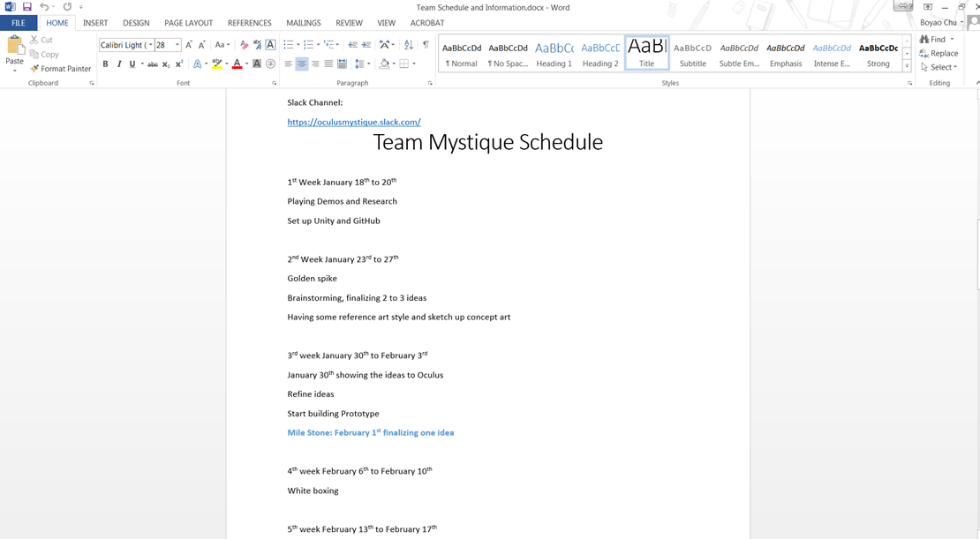Screen dimensions: 980x539
Task: Open the Font dialog launcher
Action: point(275,83)
